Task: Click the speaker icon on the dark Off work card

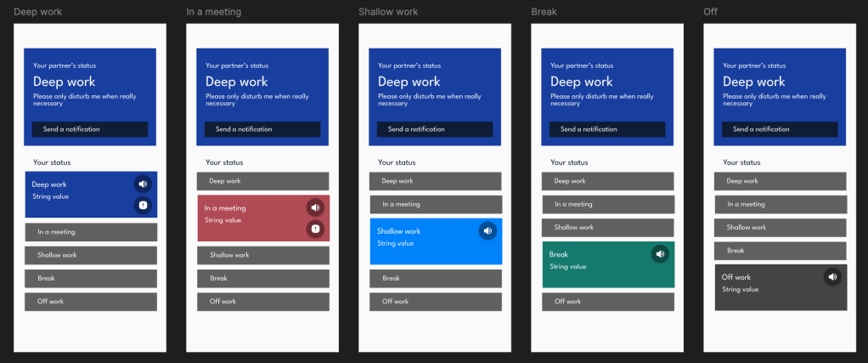Action: click(x=832, y=276)
